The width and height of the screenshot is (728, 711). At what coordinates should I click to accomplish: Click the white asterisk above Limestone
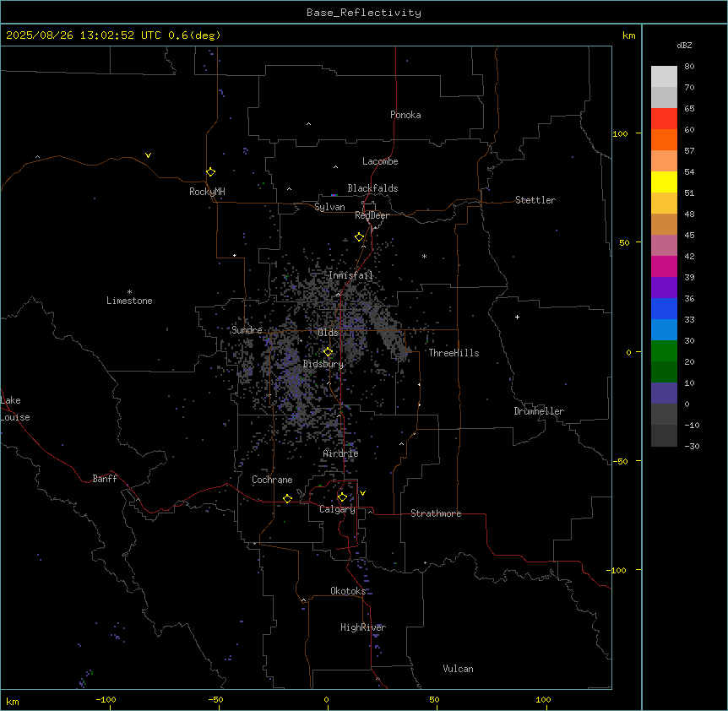(129, 291)
